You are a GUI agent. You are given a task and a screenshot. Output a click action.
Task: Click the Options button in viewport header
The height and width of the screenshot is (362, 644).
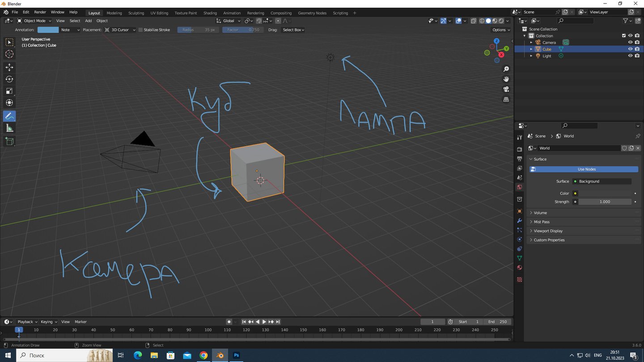501,30
